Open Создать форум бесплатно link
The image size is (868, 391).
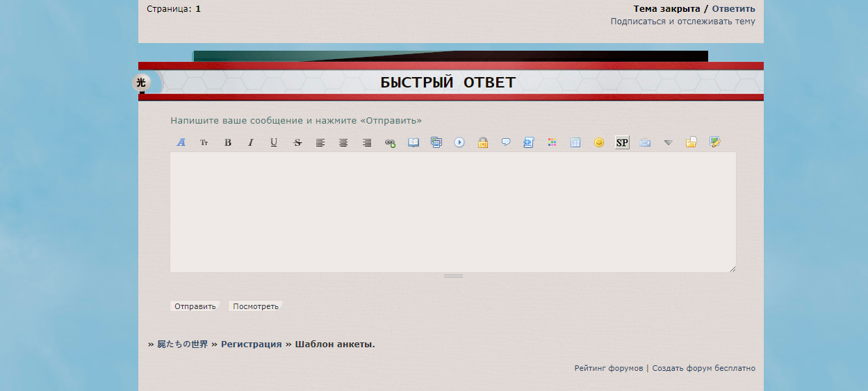(x=703, y=368)
